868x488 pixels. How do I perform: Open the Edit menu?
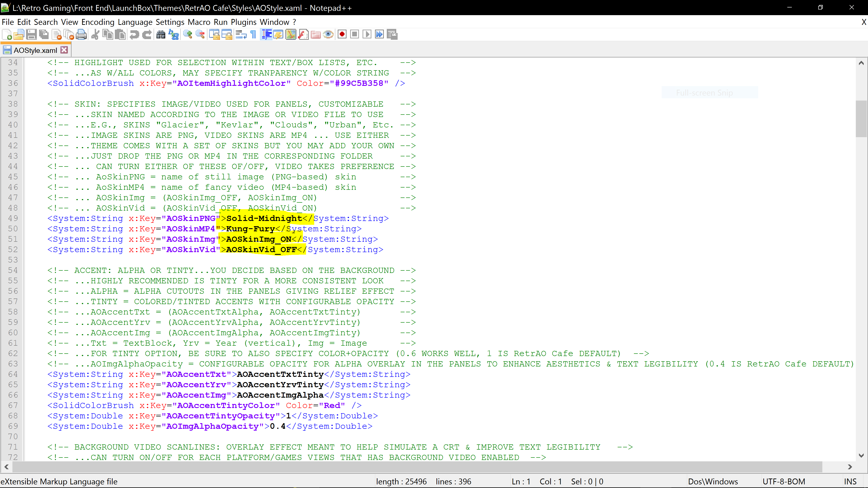tap(24, 22)
